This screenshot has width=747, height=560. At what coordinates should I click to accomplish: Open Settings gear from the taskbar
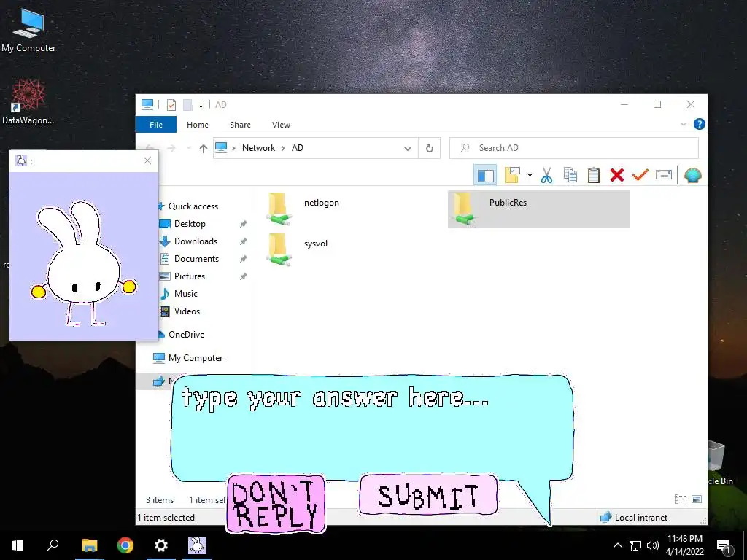[x=161, y=545]
